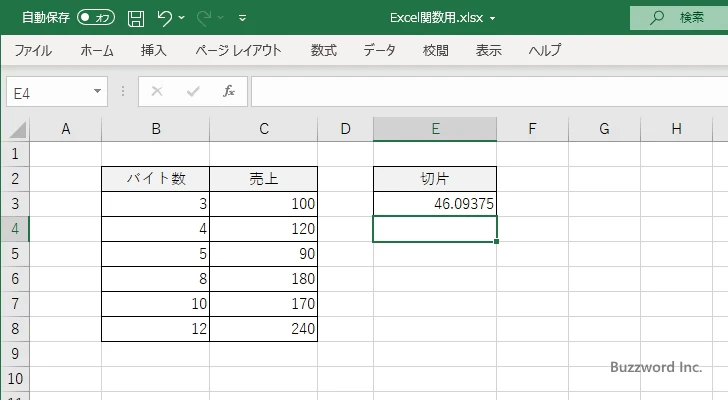The width and height of the screenshot is (728, 400).
Task: Click the 検索 search box
Action: [x=679, y=18]
